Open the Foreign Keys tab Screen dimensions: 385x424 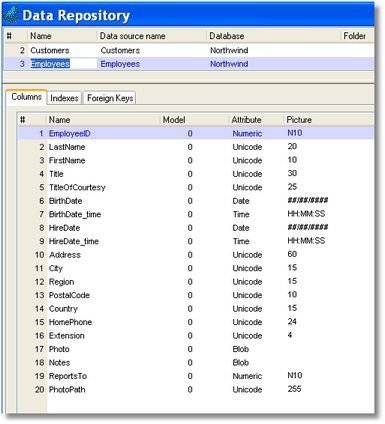(x=110, y=98)
